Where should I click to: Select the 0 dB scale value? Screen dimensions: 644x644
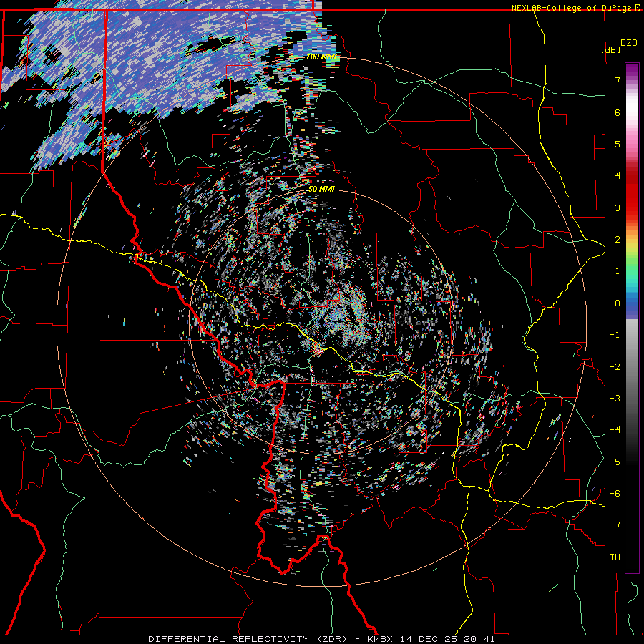tap(618, 303)
